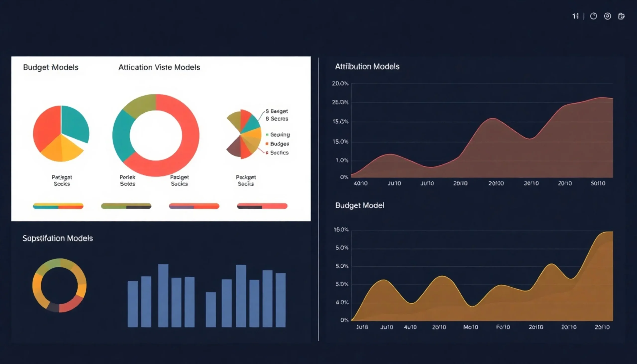Click the circular target icon at top right

(x=607, y=16)
